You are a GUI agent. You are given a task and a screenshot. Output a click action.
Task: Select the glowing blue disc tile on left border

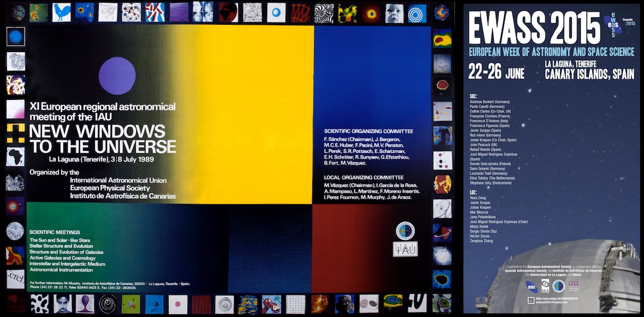tap(15, 37)
